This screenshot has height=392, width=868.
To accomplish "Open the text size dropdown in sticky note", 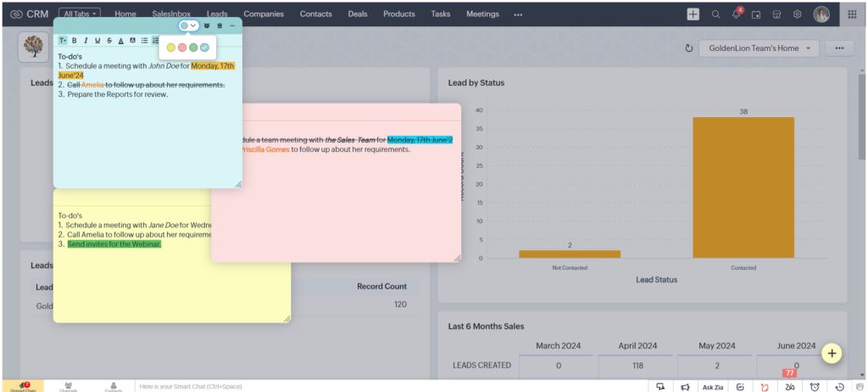I will [x=63, y=41].
